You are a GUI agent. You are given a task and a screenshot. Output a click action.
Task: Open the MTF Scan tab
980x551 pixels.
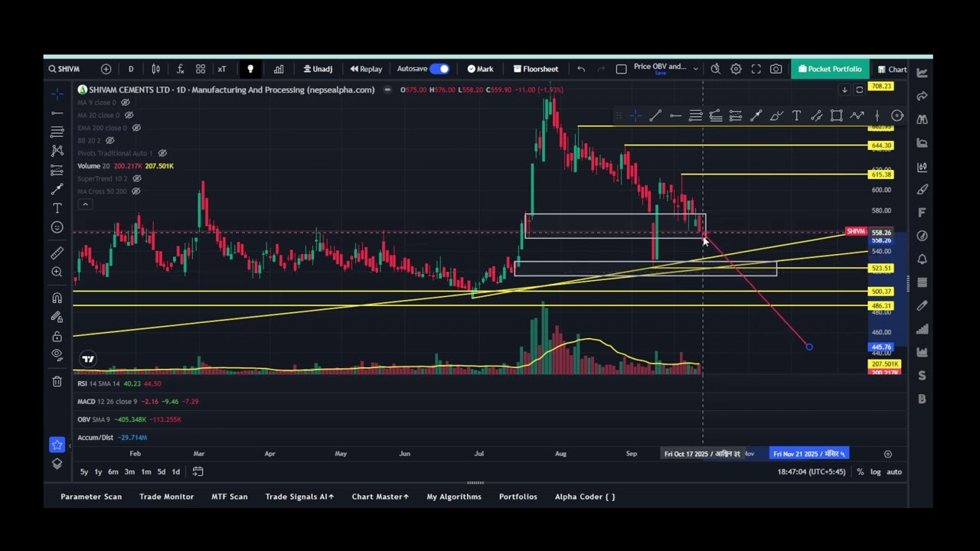tap(229, 497)
